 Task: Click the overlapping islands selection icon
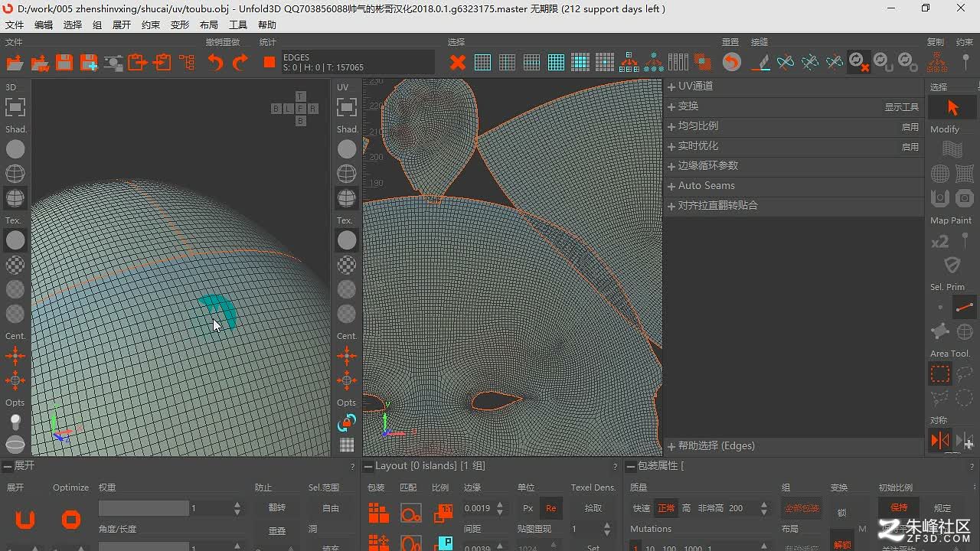(x=703, y=63)
